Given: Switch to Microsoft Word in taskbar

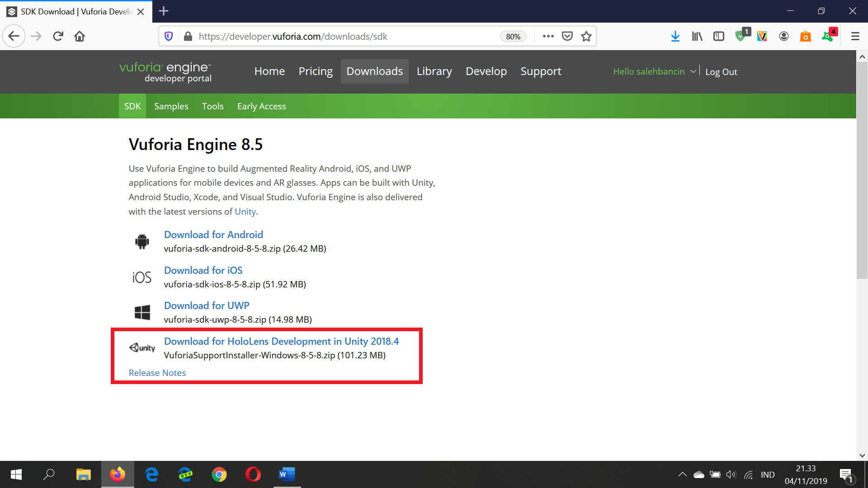Looking at the screenshot, I should click(x=287, y=474).
